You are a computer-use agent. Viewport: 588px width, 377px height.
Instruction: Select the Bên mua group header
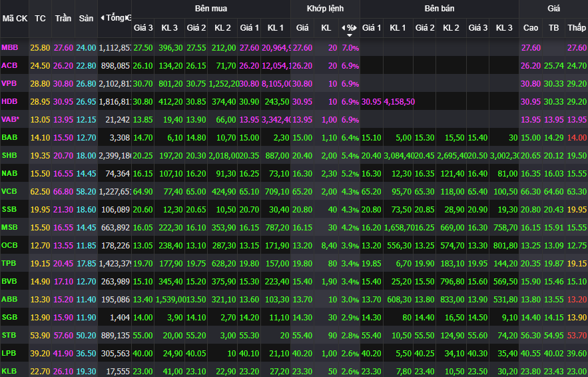coord(210,9)
